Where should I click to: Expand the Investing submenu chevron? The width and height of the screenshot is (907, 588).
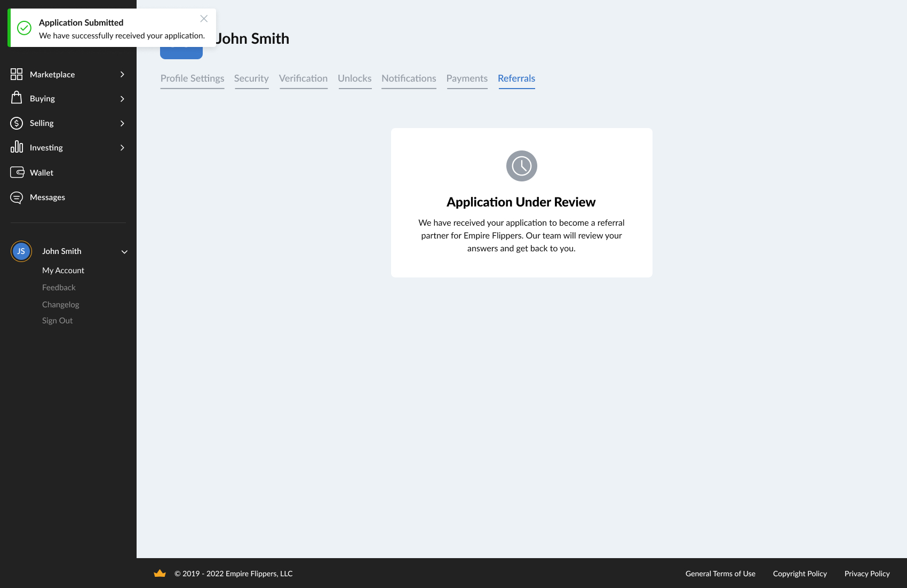point(122,148)
